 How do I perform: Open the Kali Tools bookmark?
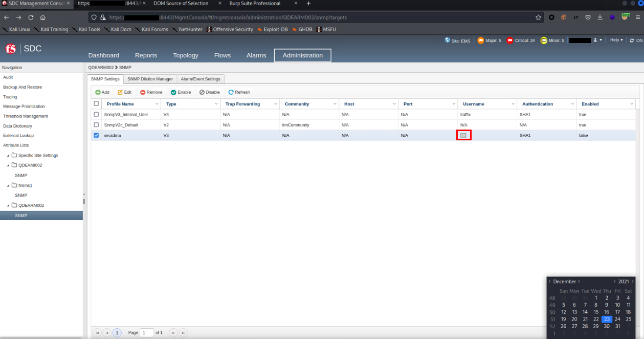(x=86, y=29)
